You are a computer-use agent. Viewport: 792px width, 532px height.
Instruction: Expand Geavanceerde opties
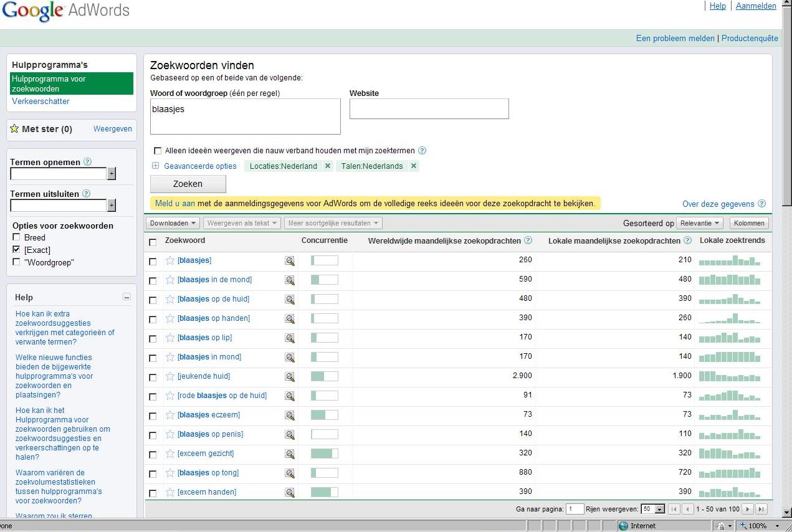click(194, 166)
